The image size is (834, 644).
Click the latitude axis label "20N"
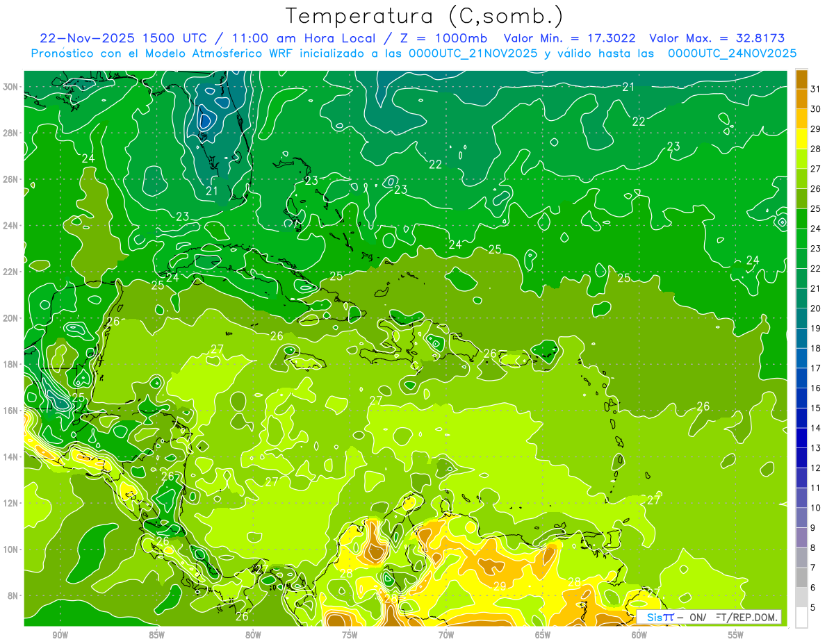coord(10,318)
